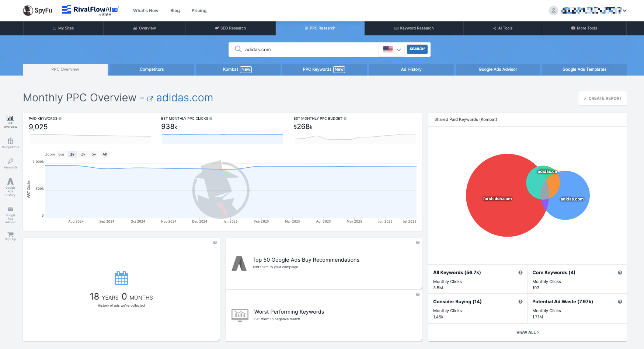Set chart zoom to 6m
The image size is (644, 349).
(61, 154)
